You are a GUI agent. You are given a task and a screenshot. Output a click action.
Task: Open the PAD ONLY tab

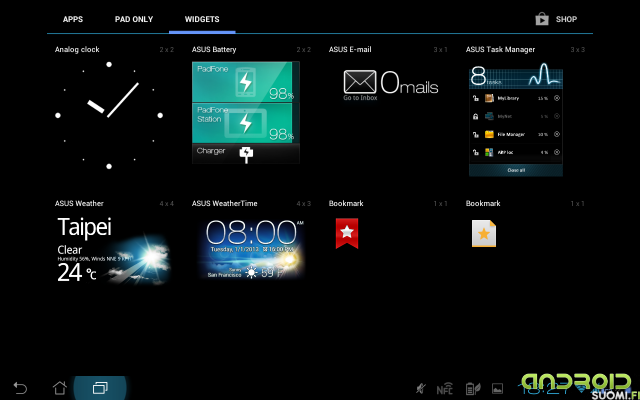click(134, 19)
